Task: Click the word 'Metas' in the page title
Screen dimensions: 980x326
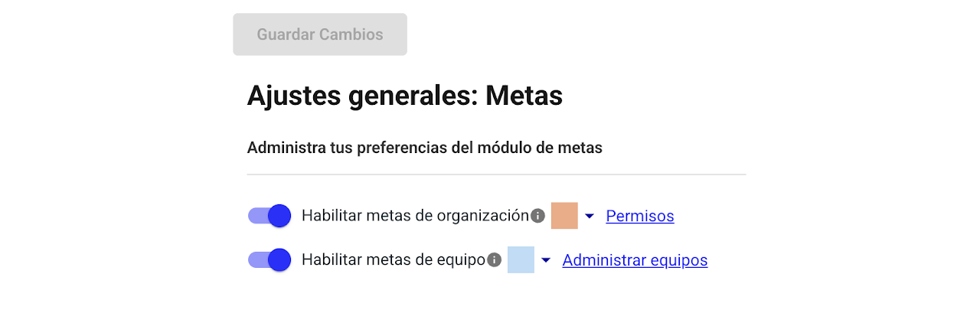Action: tap(524, 96)
